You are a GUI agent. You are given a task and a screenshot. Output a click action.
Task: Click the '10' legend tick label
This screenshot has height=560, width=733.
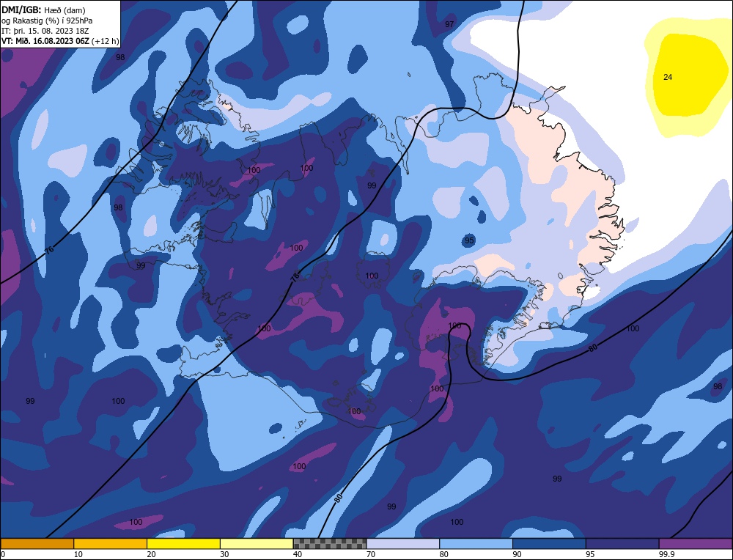tap(78, 554)
